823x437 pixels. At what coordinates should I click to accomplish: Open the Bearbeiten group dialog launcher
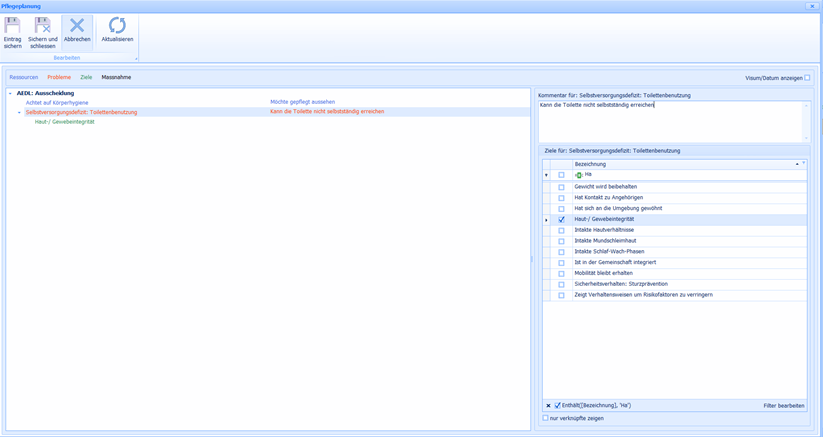click(136, 58)
